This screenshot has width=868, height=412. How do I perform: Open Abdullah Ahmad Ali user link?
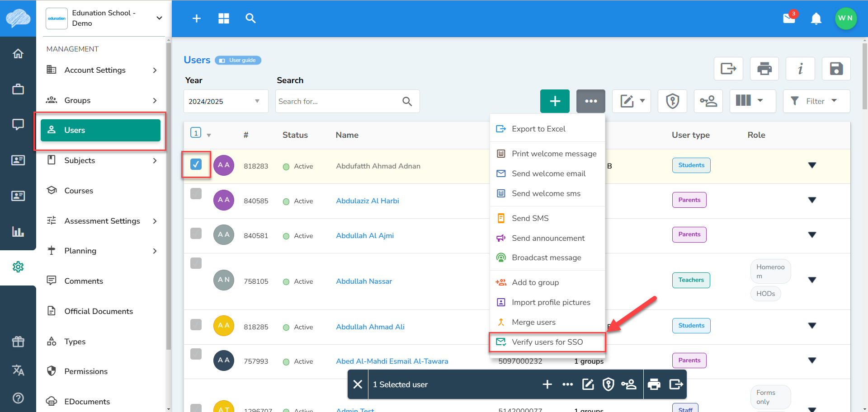370,327
